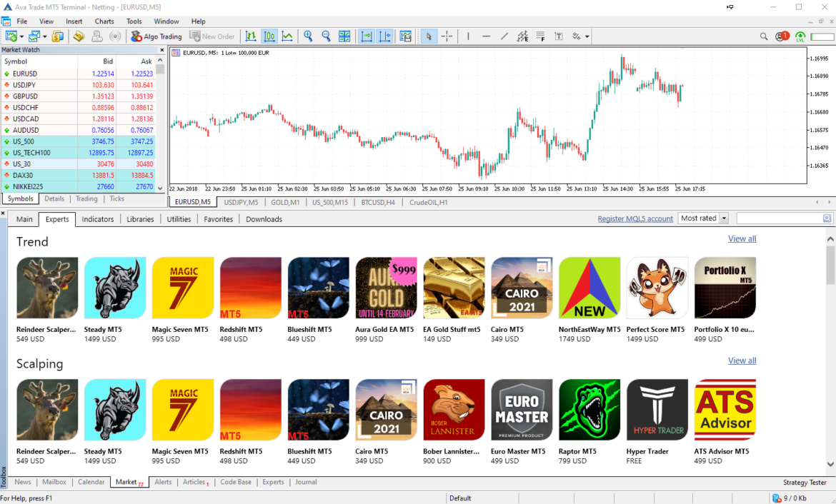Open the Cairo MT5 expert thumbnail
The width and height of the screenshot is (836, 504).
pyautogui.click(x=521, y=287)
